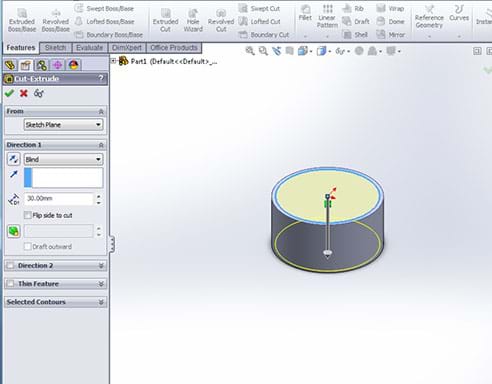The height and width of the screenshot is (384, 492).
Task: Collapse the Direction 1 section
Action: coord(101,145)
